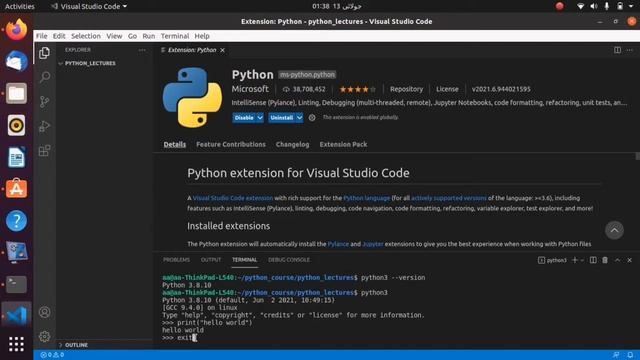Switch to the OUTPUT panel tab
The height and width of the screenshot is (360, 640).
click(x=211, y=260)
